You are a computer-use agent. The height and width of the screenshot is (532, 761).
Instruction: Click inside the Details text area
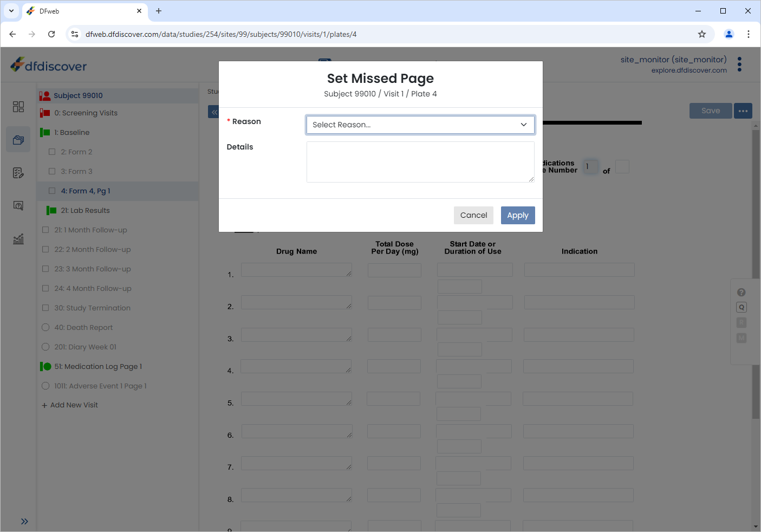(420, 162)
